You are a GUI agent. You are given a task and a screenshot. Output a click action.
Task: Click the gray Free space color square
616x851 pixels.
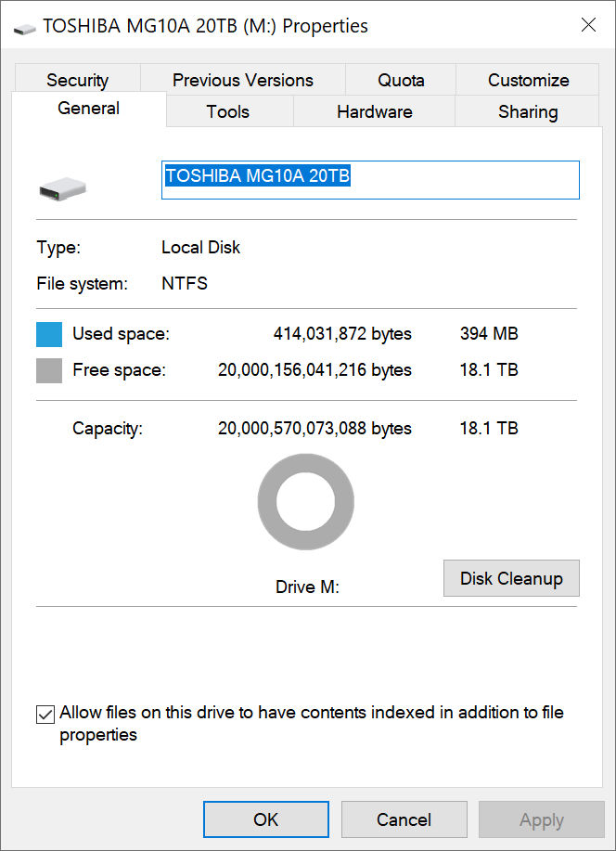tap(49, 371)
